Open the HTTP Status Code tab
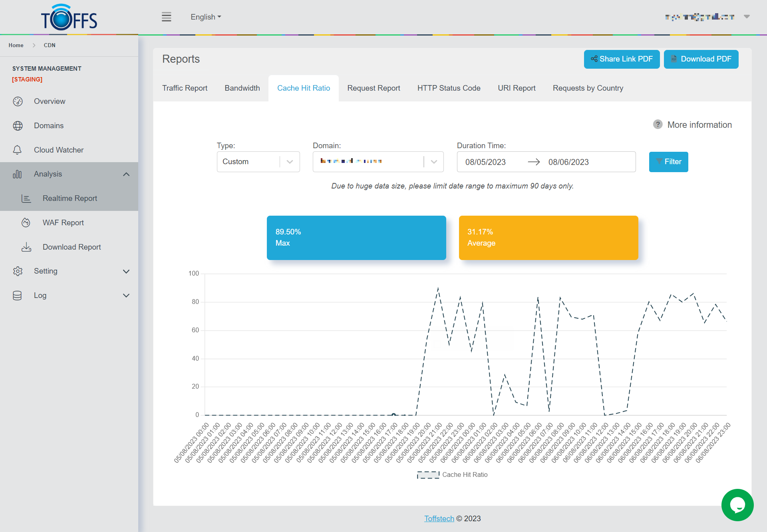This screenshot has width=767, height=532. click(449, 88)
